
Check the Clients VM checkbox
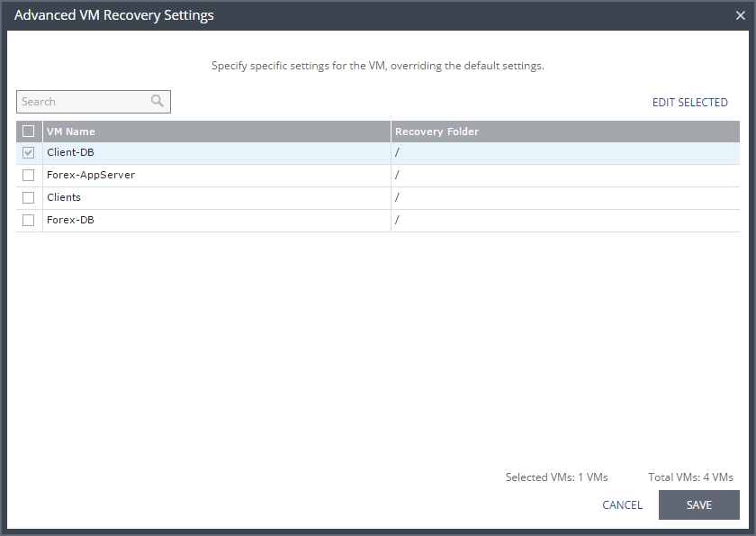pos(29,198)
